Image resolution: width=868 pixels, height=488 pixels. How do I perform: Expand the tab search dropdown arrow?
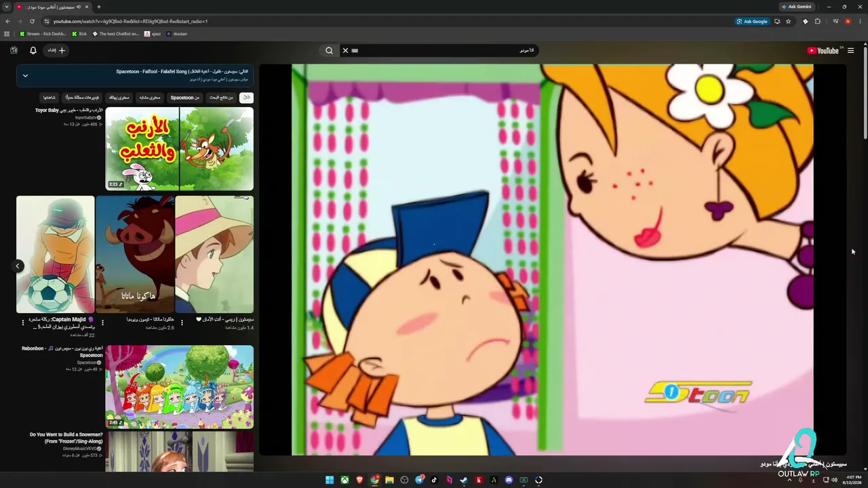point(6,7)
